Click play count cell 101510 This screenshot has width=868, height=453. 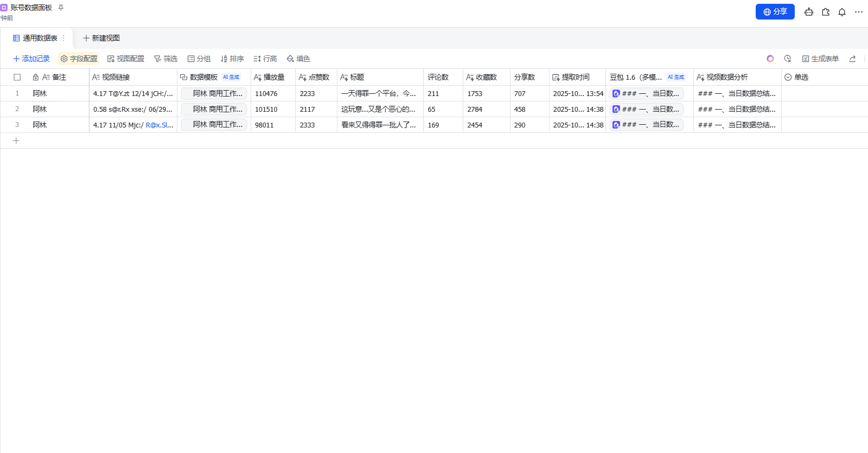(x=273, y=109)
